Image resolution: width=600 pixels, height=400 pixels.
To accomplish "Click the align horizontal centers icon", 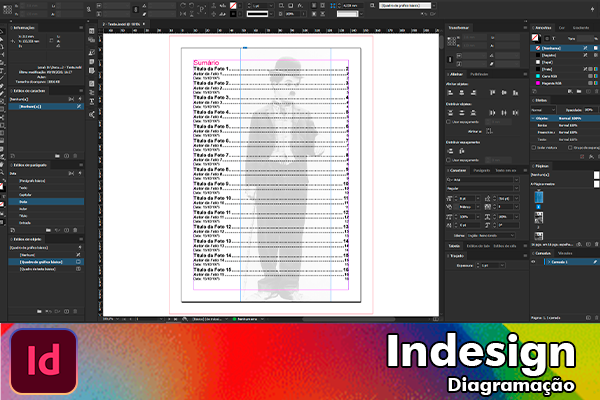I will point(462,93).
